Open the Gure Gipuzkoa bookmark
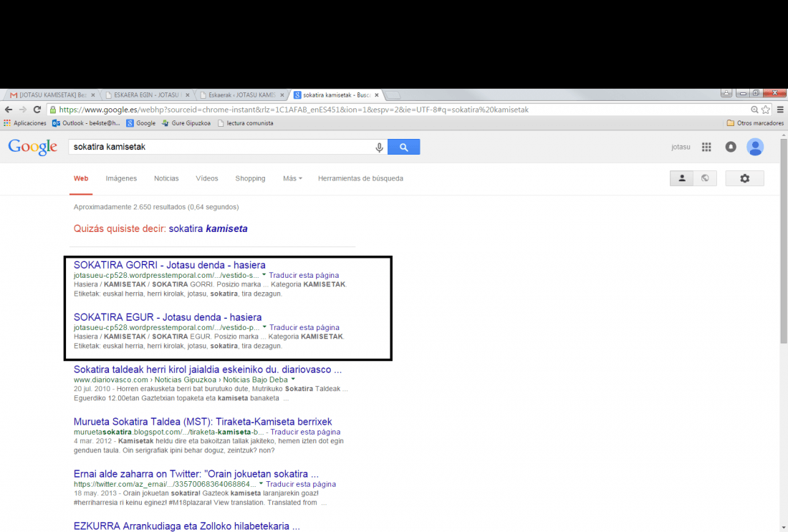This screenshot has width=788, height=532. [186, 123]
